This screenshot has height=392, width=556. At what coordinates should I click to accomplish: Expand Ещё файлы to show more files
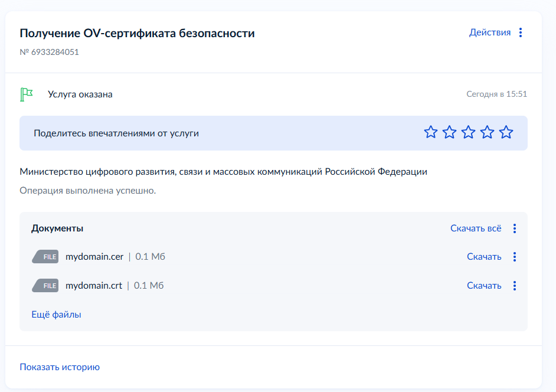(x=56, y=315)
